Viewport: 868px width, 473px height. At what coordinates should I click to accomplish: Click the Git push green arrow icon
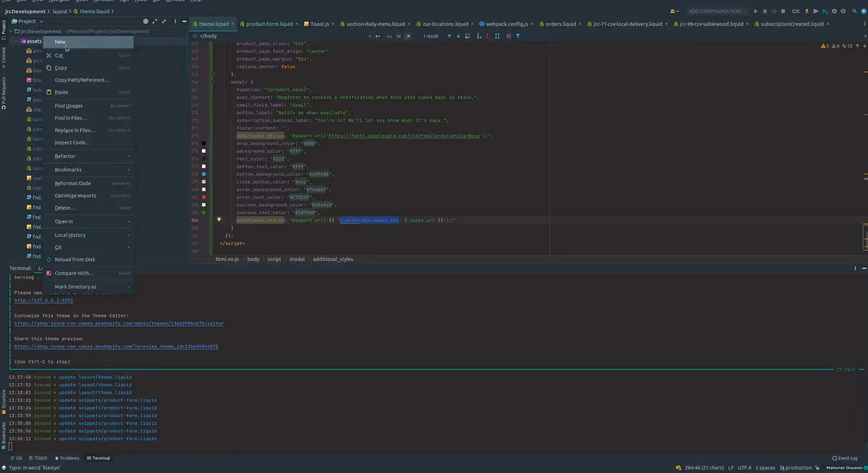coord(825,11)
